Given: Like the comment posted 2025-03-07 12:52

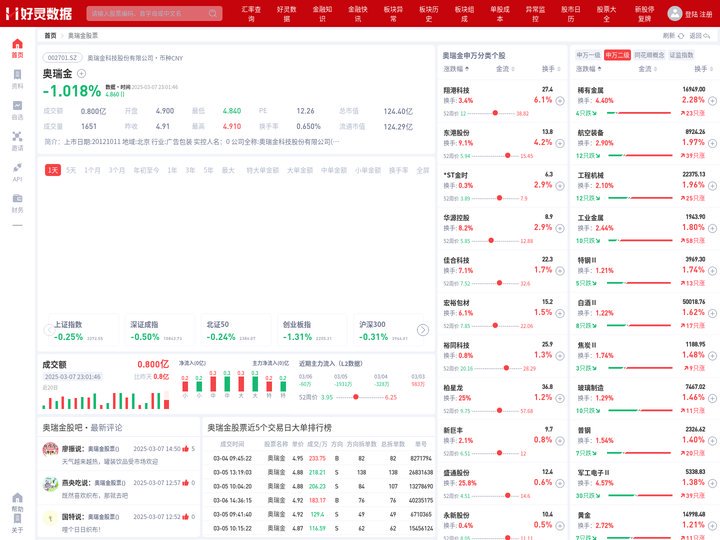Looking at the screenshot, I should (186, 517).
